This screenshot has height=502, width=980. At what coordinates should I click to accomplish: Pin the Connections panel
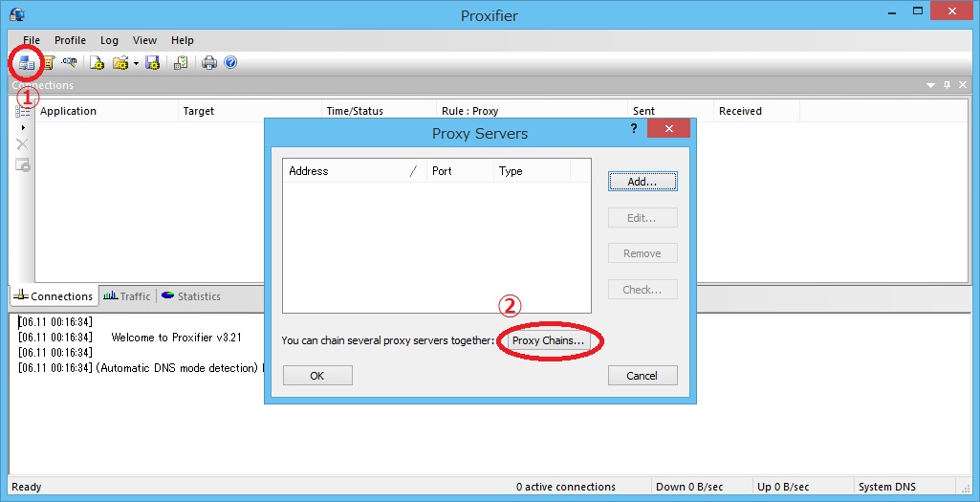[x=947, y=85]
